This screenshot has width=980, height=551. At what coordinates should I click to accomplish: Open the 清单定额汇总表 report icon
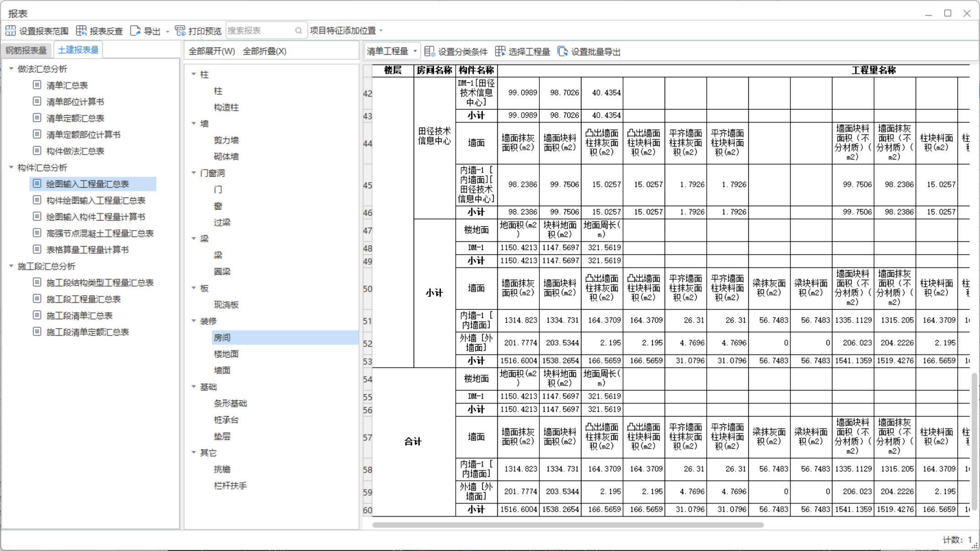coord(37,117)
